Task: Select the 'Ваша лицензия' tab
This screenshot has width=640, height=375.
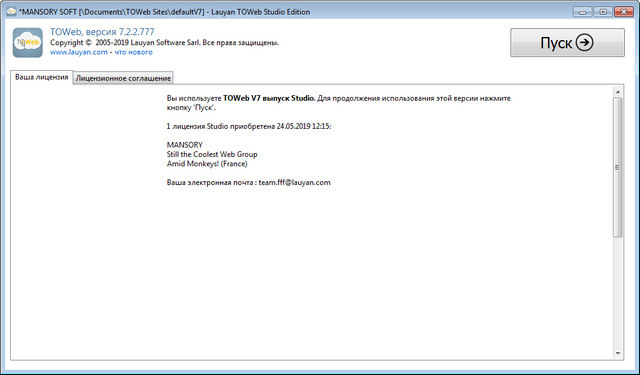Action: tap(42, 77)
